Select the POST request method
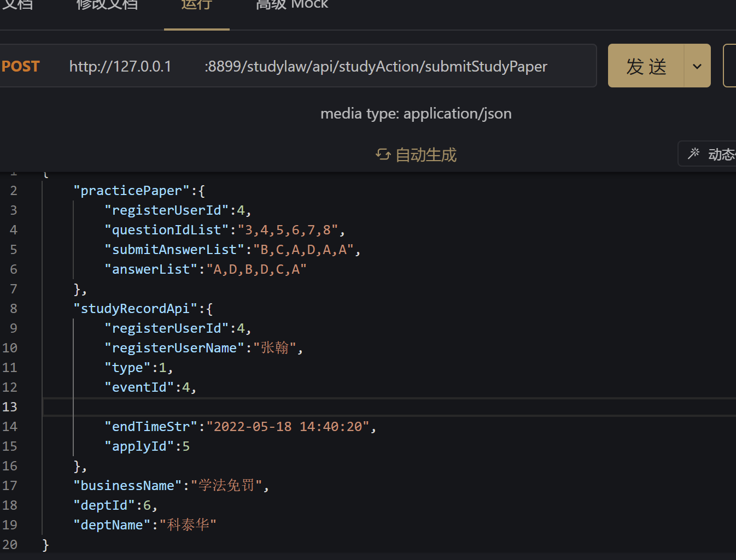 point(20,66)
